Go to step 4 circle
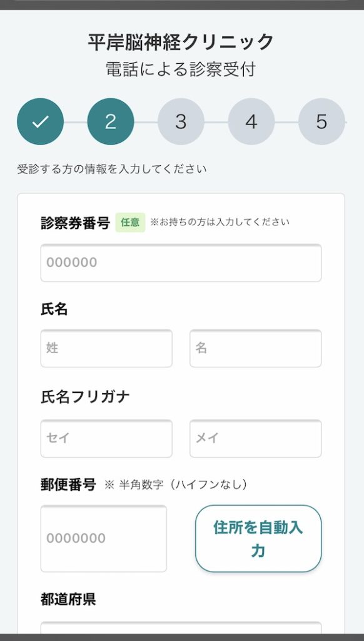 click(x=251, y=121)
